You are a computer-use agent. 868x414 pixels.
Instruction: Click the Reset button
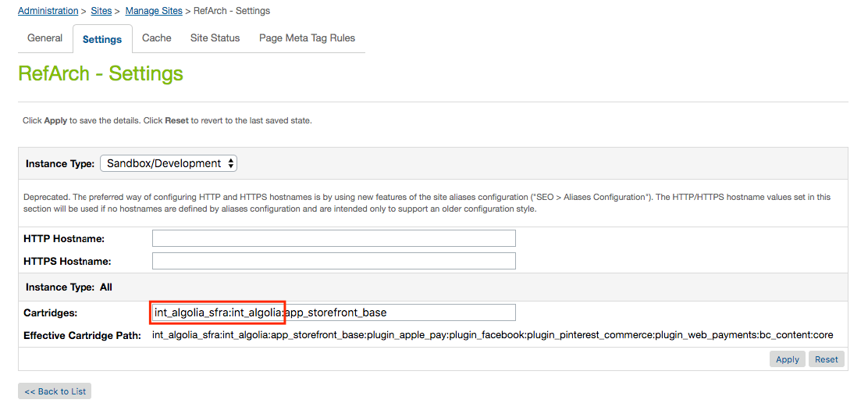tap(827, 359)
